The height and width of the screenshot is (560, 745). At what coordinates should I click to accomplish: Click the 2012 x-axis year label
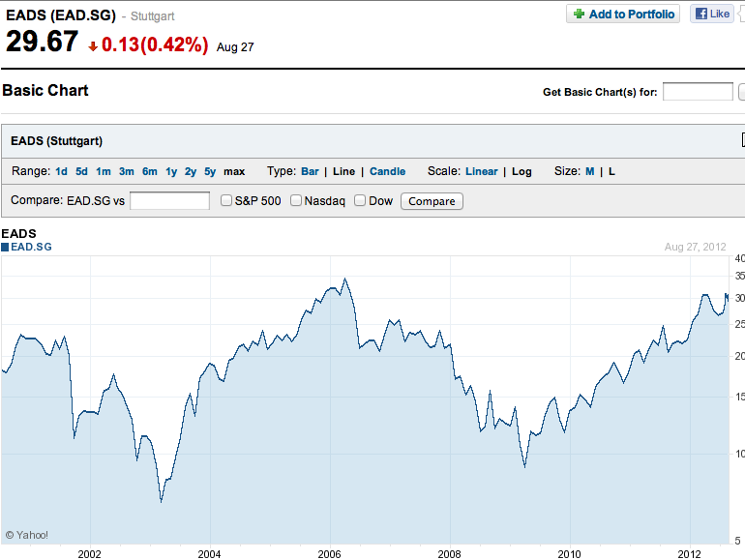pyautogui.click(x=689, y=554)
